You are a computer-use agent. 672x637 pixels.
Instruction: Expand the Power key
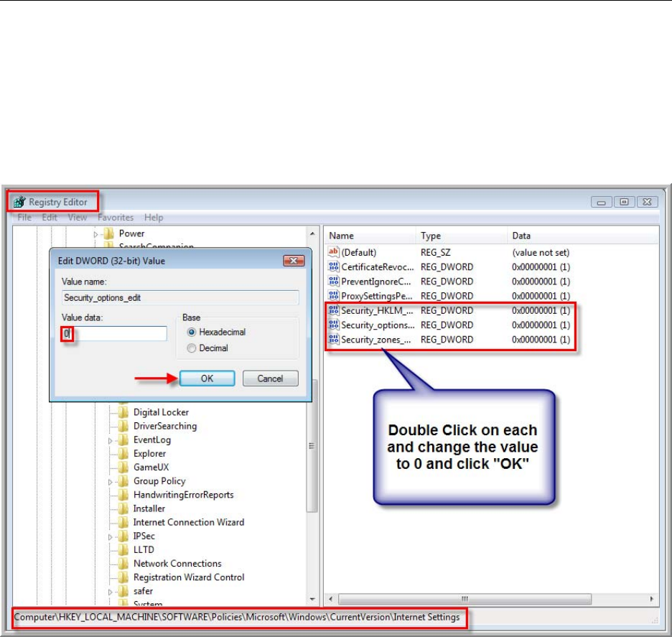click(96, 235)
